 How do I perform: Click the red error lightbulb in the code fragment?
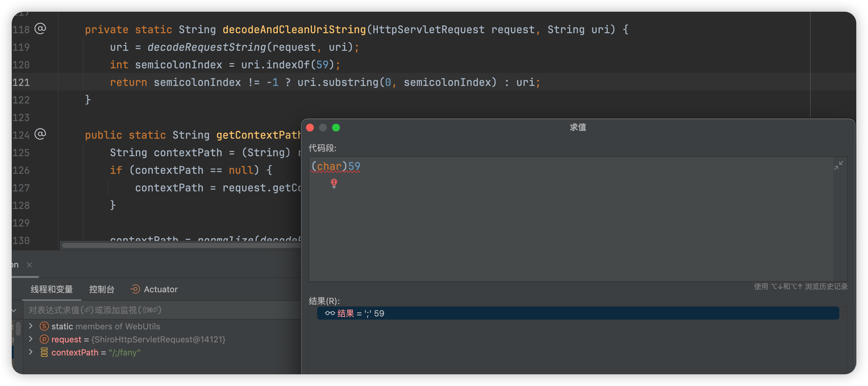coord(334,183)
